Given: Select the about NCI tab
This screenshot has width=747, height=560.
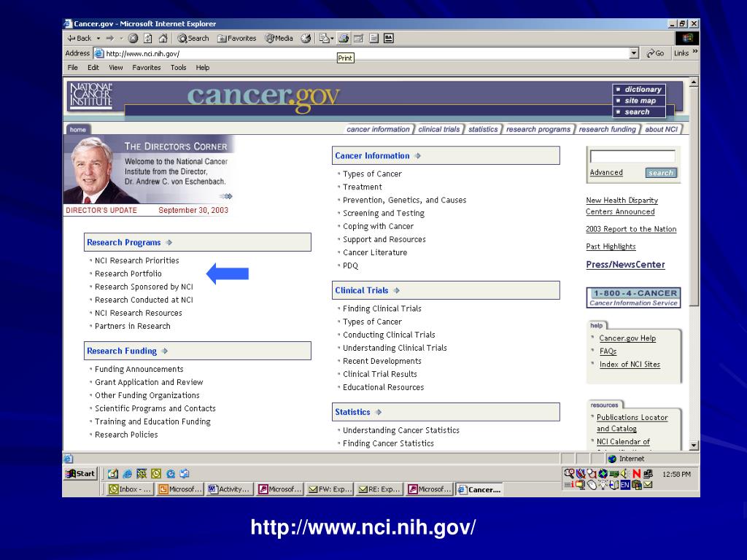Looking at the screenshot, I should [x=661, y=129].
